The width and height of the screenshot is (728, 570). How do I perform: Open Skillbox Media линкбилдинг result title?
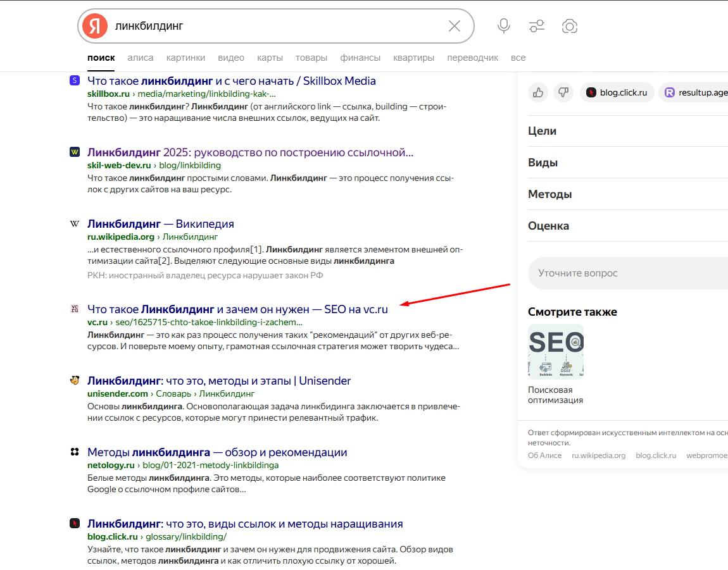click(231, 81)
